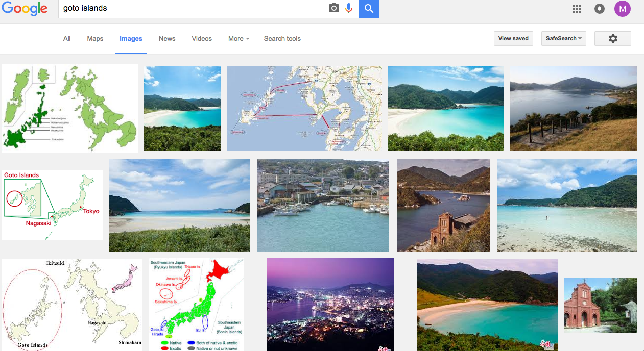
Task: Open the Ikitsuki Nagasaki Shimabara outline map
Action: pos(73,305)
